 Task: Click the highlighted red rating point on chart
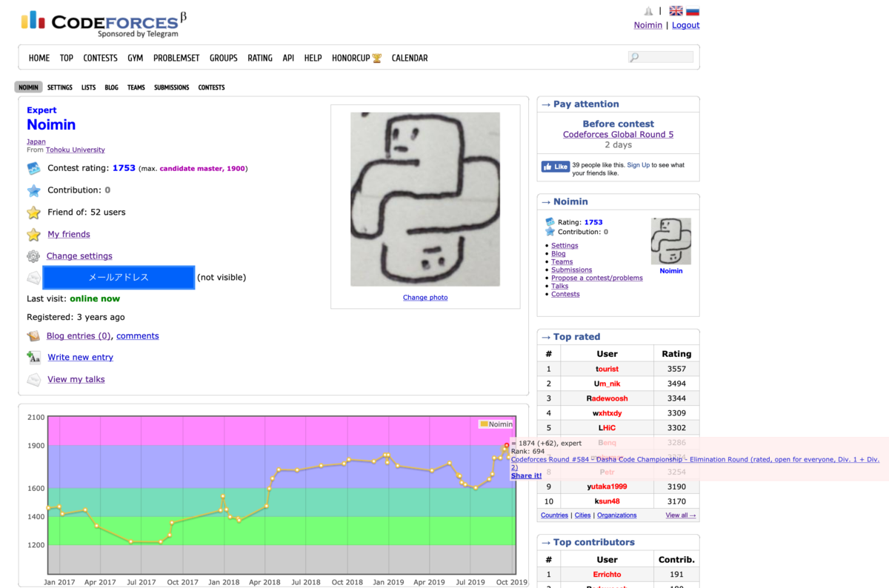click(x=507, y=445)
